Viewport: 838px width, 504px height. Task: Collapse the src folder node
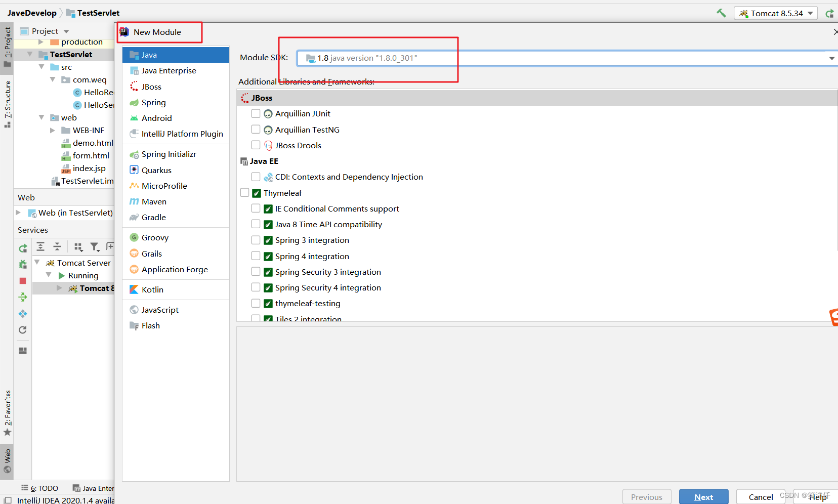coord(41,67)
